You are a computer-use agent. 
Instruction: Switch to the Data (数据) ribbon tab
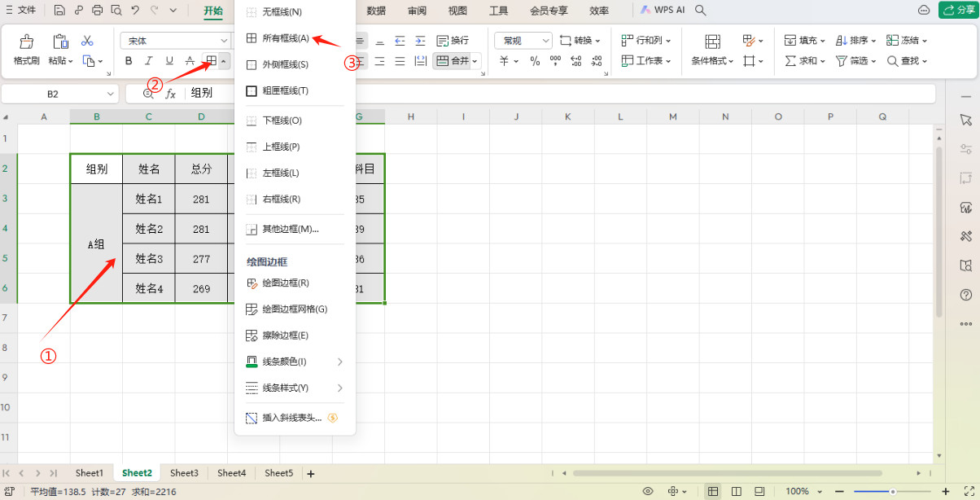[x=376, y=11]
